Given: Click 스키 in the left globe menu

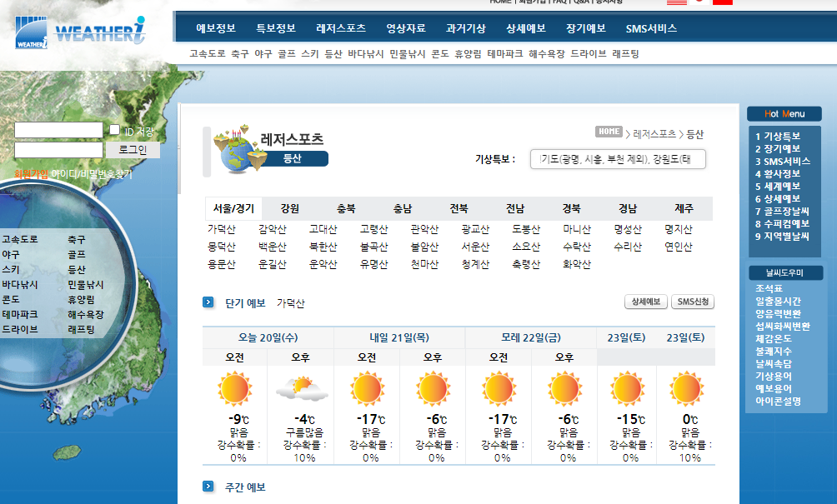Looking at the screenshot, I should click(x=11, y=270).
